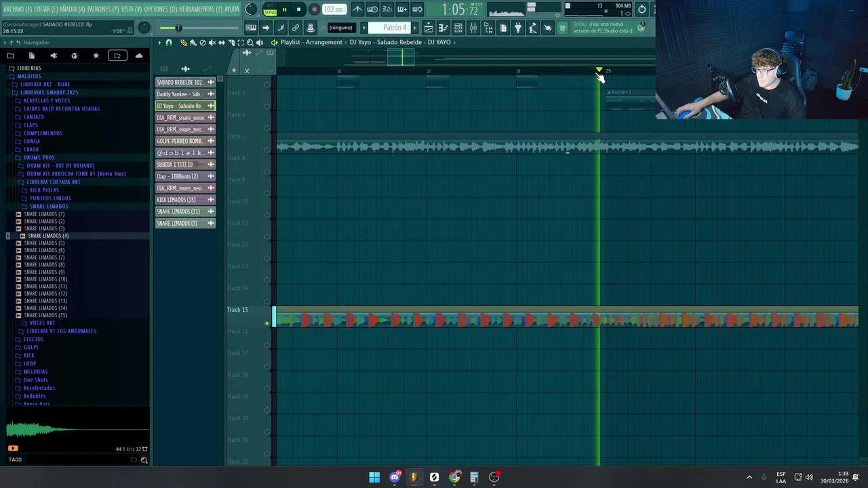Open the EDITAR (E) menu
The width and height of the screenshot is (868, 488).
tap(45, 9)
